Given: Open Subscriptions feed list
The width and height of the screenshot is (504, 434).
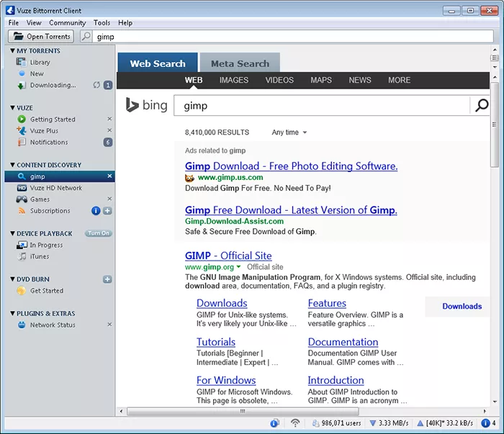Looking at the screenshot, I should click(x=50, y=211).
